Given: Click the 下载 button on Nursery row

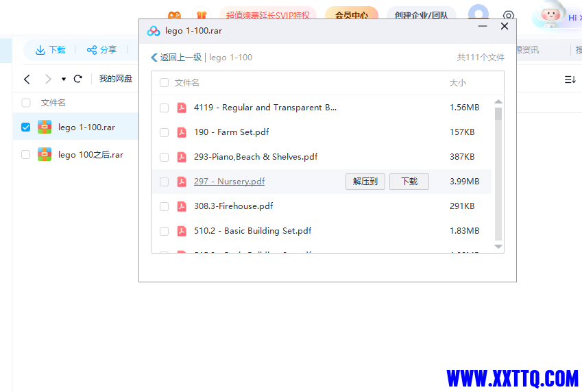Looking at the screenshot, I should pyautogui.click(x=409, y=182).
